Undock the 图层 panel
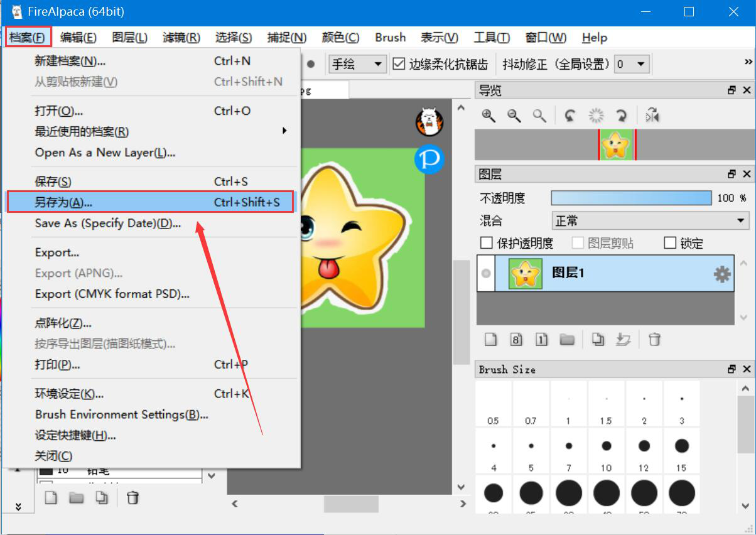The width and height of the screenshot is (756, 535). (x=732, y=174)
